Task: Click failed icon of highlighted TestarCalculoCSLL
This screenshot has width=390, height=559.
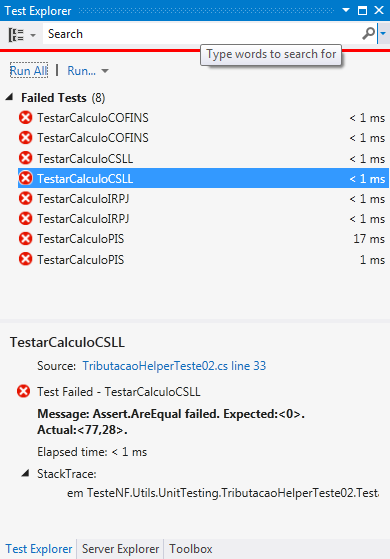Action: click(25, 178)
